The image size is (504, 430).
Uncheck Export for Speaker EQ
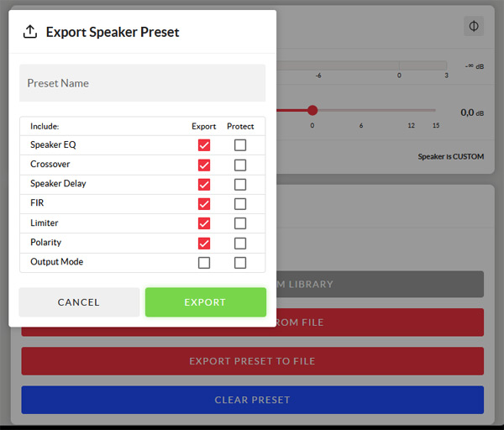(203, 145)
